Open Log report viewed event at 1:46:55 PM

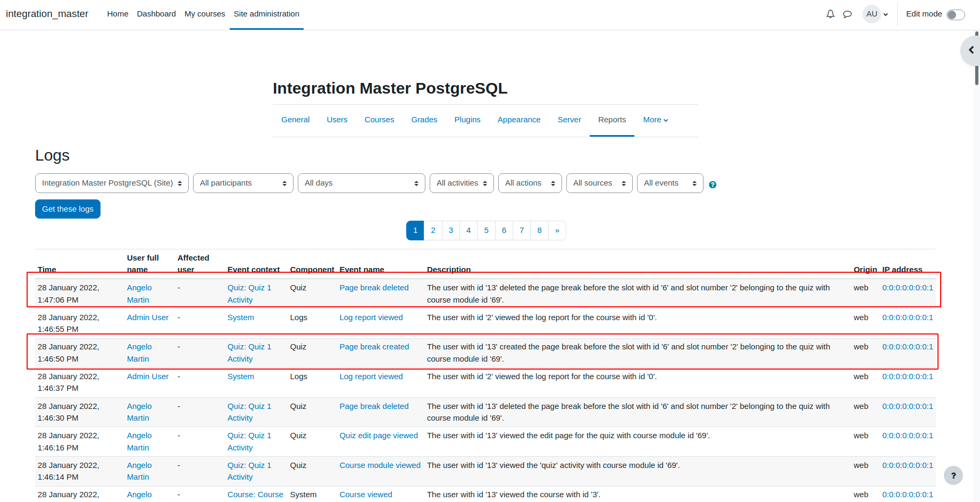[x=371, y=317]
